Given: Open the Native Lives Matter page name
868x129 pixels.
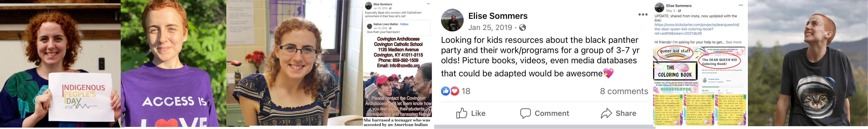Looking at the screenshot, I should [386, 24].
